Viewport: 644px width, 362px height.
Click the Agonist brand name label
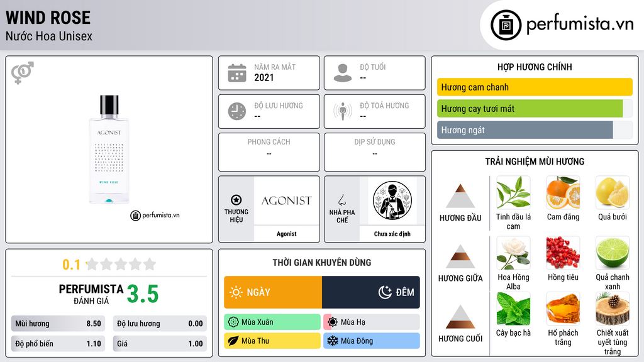(x=286, y=234)
